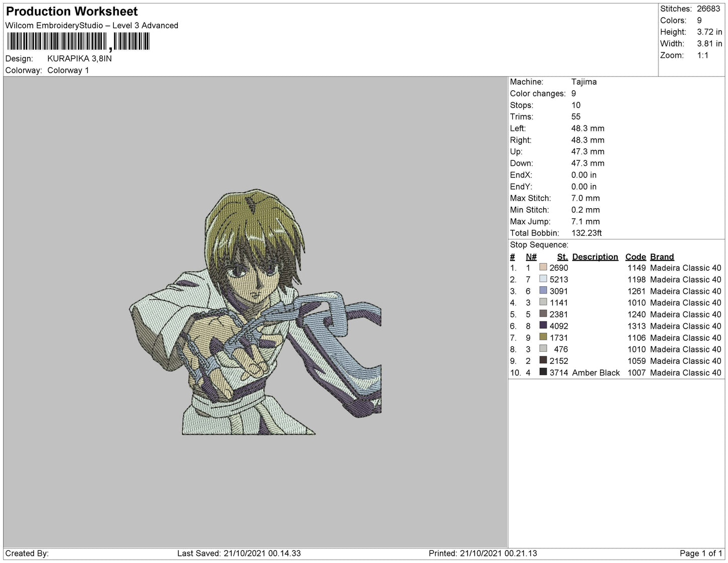
Task: Select the Amber Black color swatch
Action: pyautogui.click(x=543, y=372)
